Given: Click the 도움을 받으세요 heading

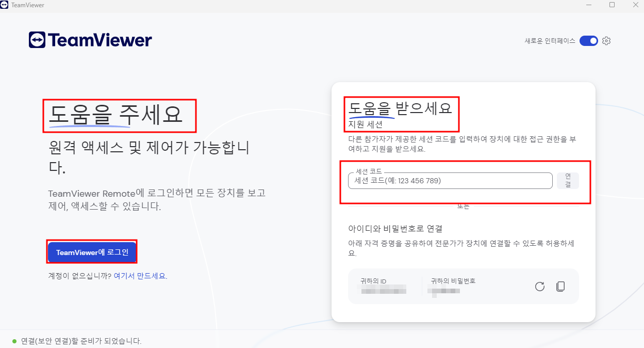Looking at the screenshot, I should 402,109.
